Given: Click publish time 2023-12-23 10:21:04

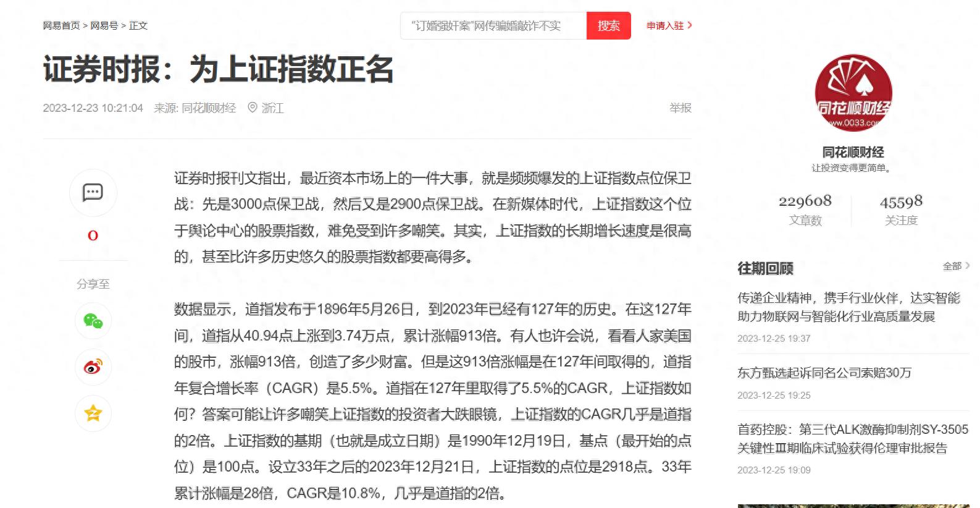Looking at the screenshot, I should pyautogui.click(x=93, y=108).
